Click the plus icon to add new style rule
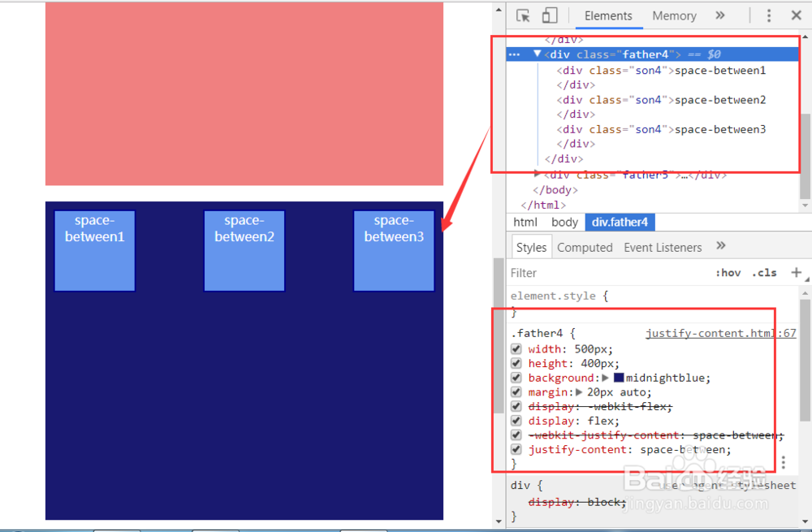Screen dimensions: 812x532 796,272
